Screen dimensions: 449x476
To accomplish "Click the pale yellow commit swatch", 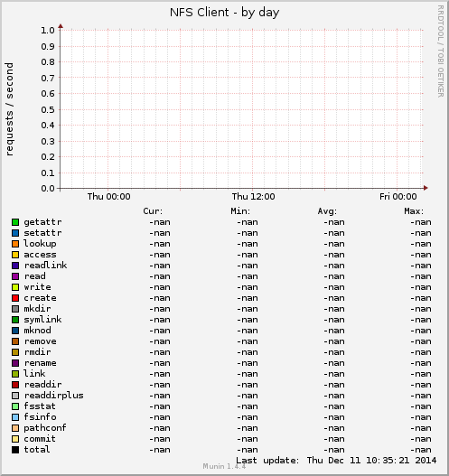I will click(x=15, y=439).
